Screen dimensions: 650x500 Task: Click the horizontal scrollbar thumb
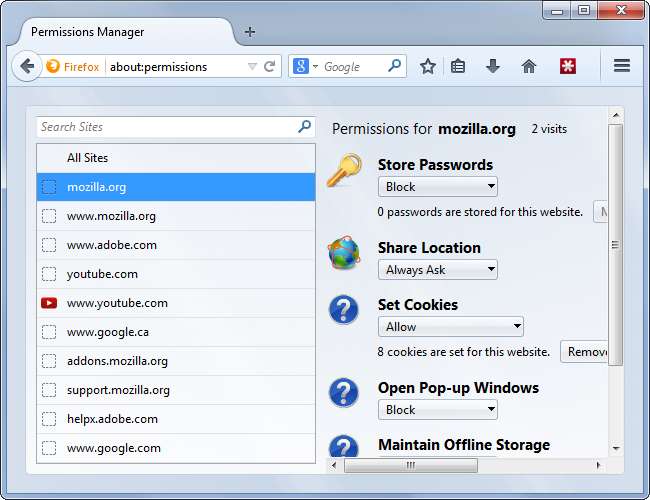pos(412,465)
